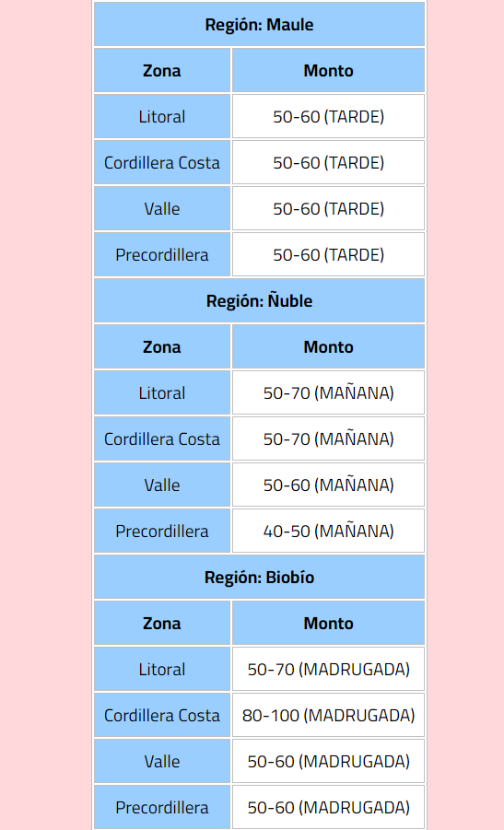Select the Región: Biobío header
This screenshot has width=504, height=830.
260,577
